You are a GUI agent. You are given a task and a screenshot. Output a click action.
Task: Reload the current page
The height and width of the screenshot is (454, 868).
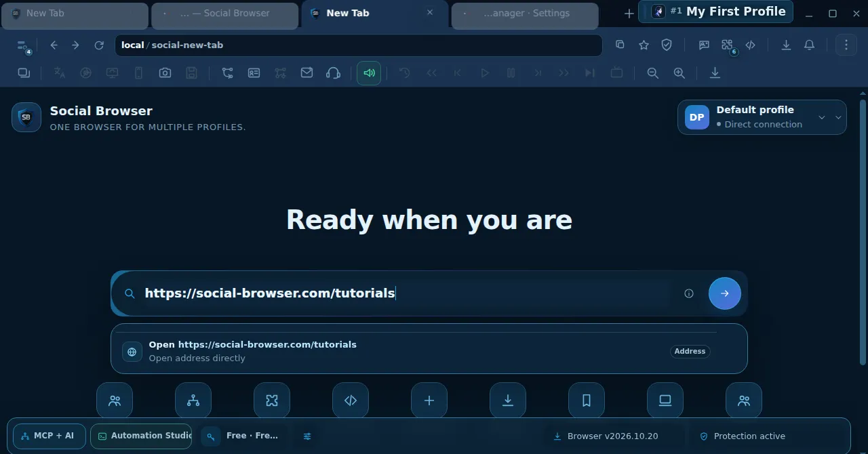tap(99, 45)
